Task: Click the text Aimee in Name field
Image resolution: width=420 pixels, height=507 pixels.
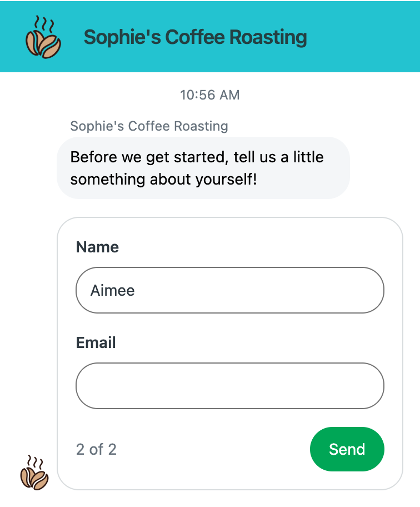Action: coord(112,290)
